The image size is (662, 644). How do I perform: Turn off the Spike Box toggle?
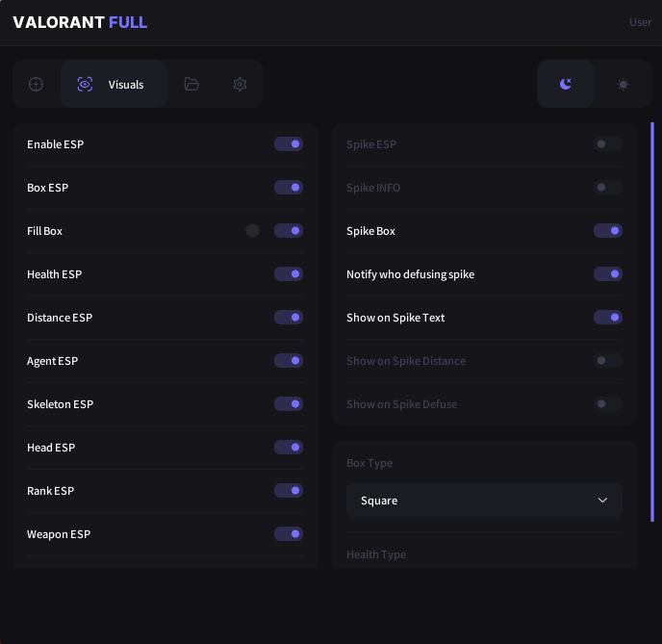coord(608,231)
